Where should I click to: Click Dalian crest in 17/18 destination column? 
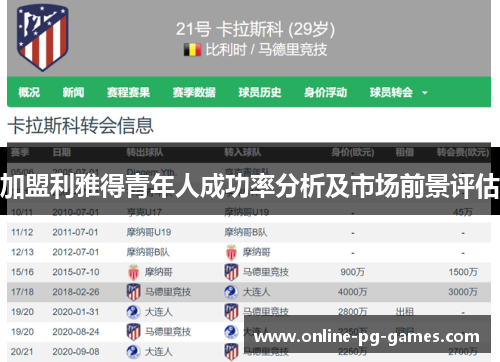pos(231,292)
